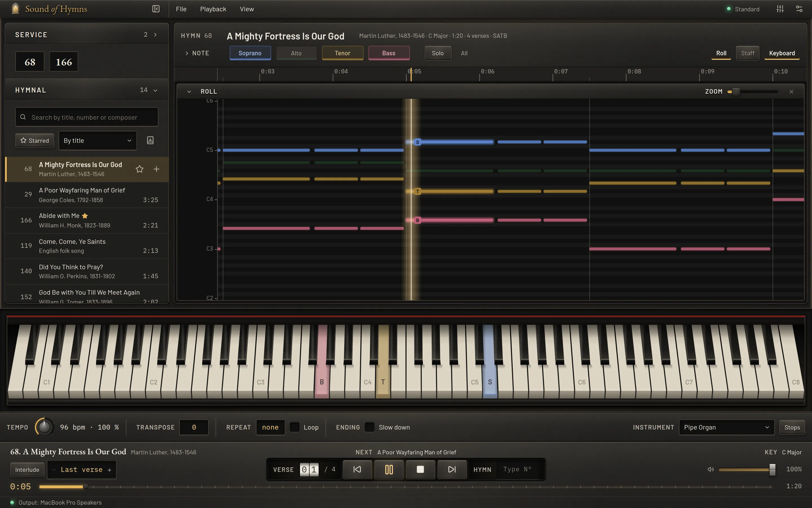Add hymn 68 to service with plus icon
The image size is (812, 508).
tap(156, 169)
